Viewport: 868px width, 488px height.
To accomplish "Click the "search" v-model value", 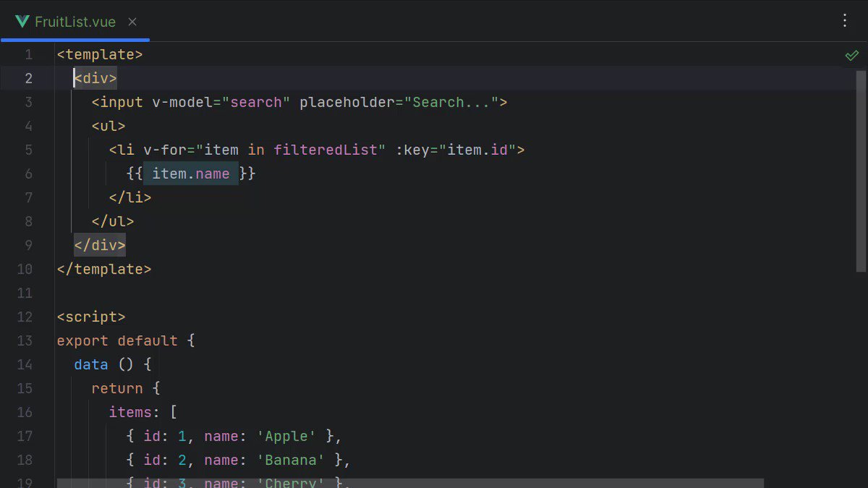I will point(256,102).
